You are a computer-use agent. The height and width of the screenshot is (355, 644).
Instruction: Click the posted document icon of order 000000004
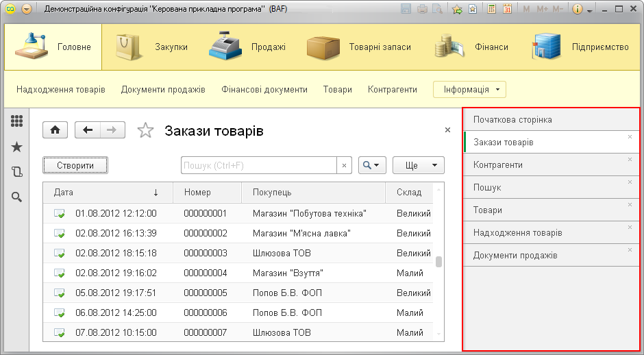[60, 273]
